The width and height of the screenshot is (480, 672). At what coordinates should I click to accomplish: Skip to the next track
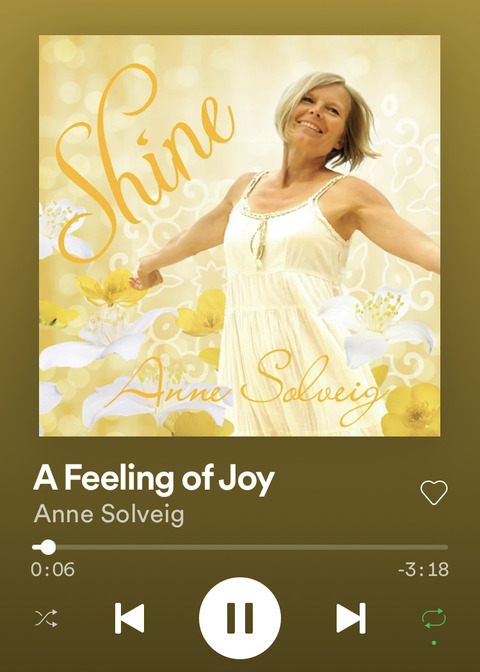351,618
